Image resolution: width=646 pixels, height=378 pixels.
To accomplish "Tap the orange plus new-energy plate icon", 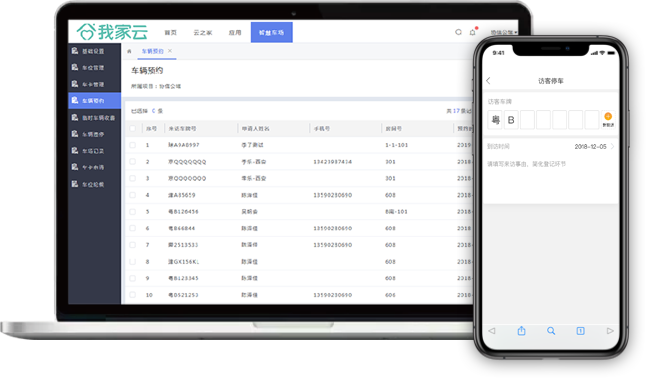I will click(x=608, y=119).
